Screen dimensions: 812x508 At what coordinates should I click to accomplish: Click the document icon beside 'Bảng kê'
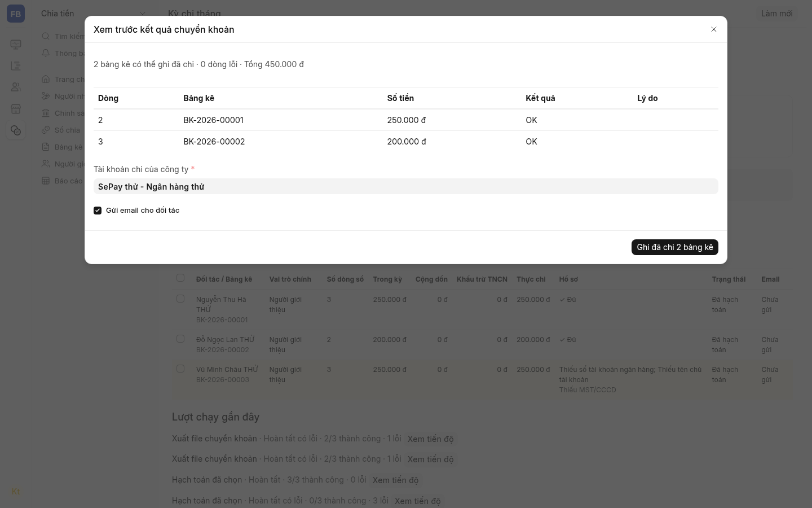(x=46, y=147)
